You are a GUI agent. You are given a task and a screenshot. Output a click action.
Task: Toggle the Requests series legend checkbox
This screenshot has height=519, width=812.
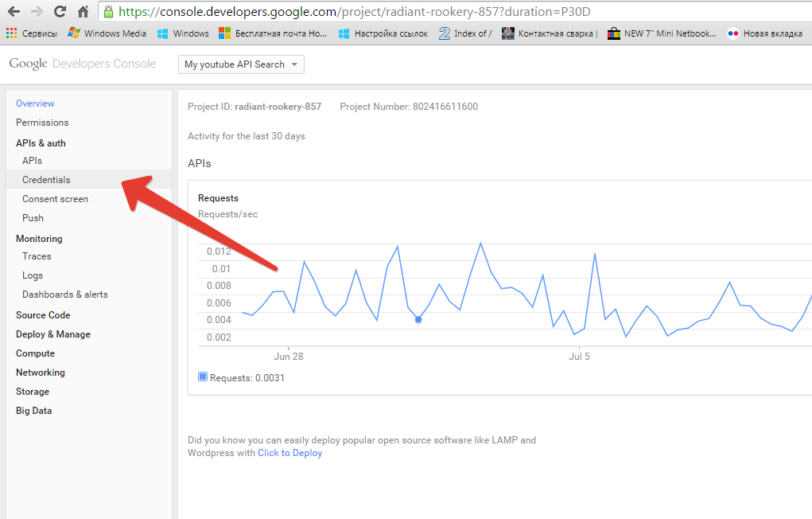203,377
